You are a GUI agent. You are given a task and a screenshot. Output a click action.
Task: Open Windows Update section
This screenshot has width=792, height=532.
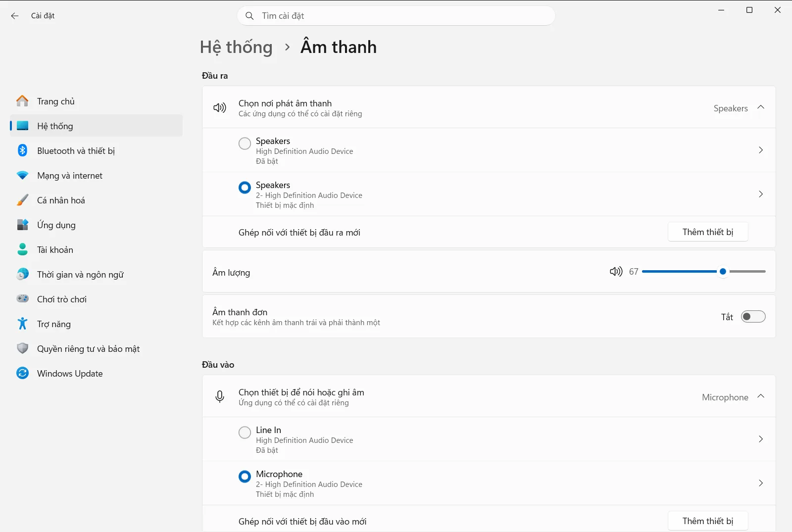(97, 373)
